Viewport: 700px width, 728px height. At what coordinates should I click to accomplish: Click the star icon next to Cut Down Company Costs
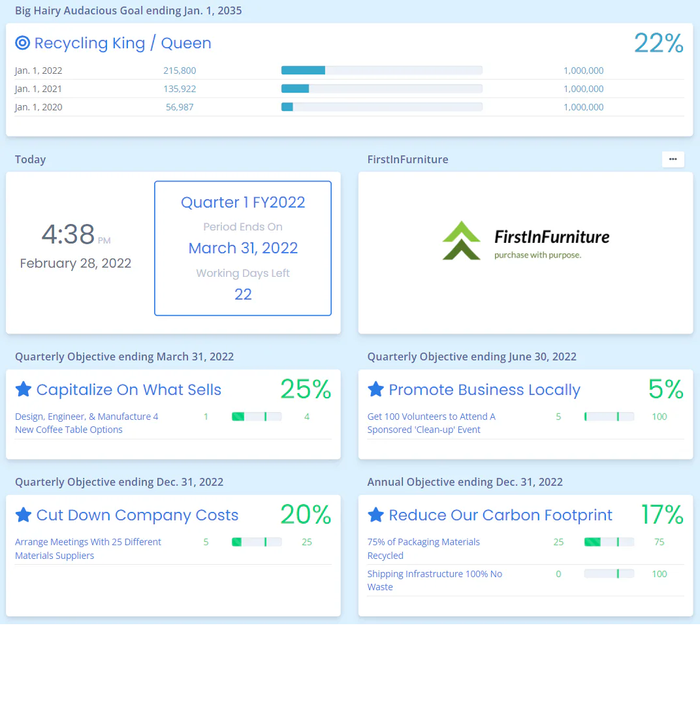click(x=24, y=514)
